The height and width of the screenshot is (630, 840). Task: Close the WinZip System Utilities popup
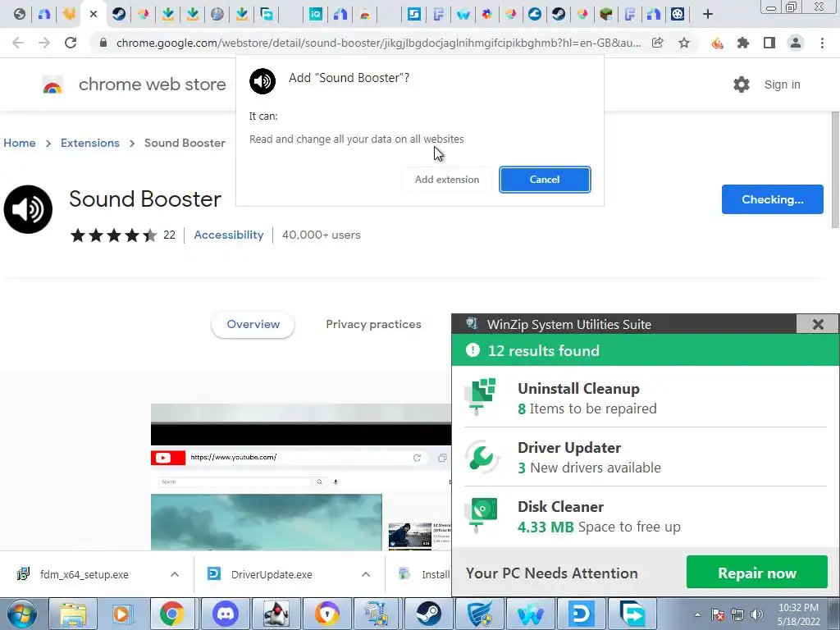point(818,324)
